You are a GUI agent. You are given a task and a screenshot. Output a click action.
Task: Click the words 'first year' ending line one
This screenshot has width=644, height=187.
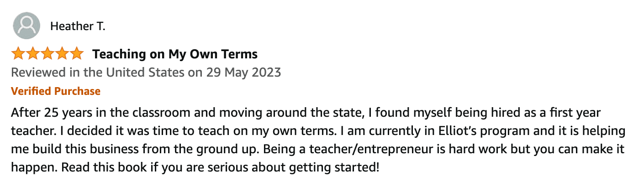pyautogui.click(x=581, y=113)
